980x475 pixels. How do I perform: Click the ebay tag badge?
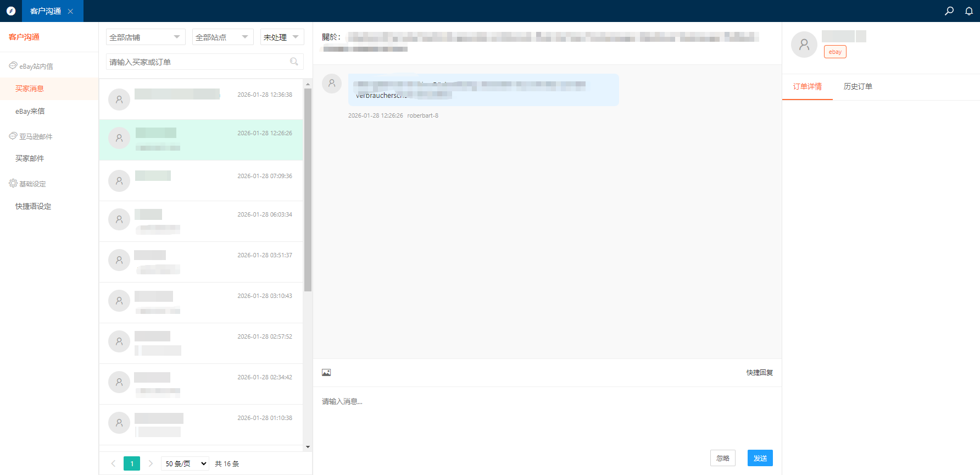(x=835, y=52)
